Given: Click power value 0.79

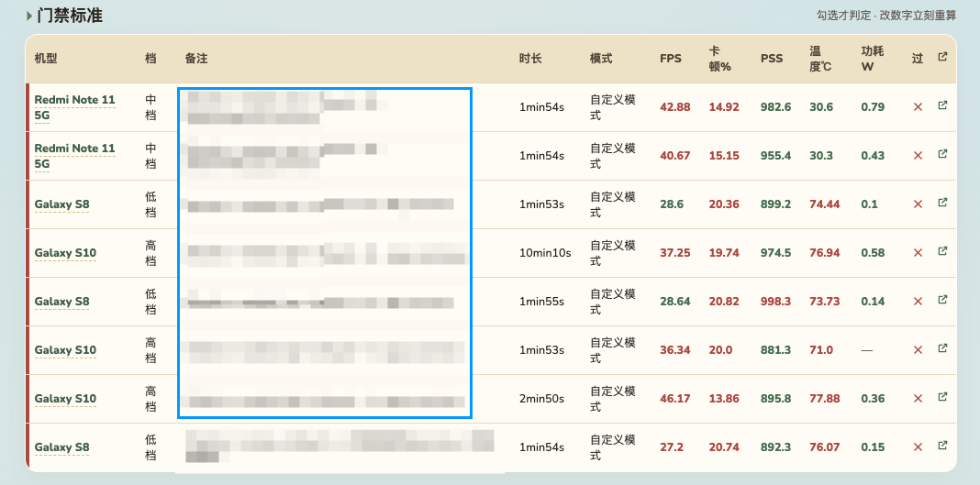Looking at the screenshot, I should coord(873,107).
